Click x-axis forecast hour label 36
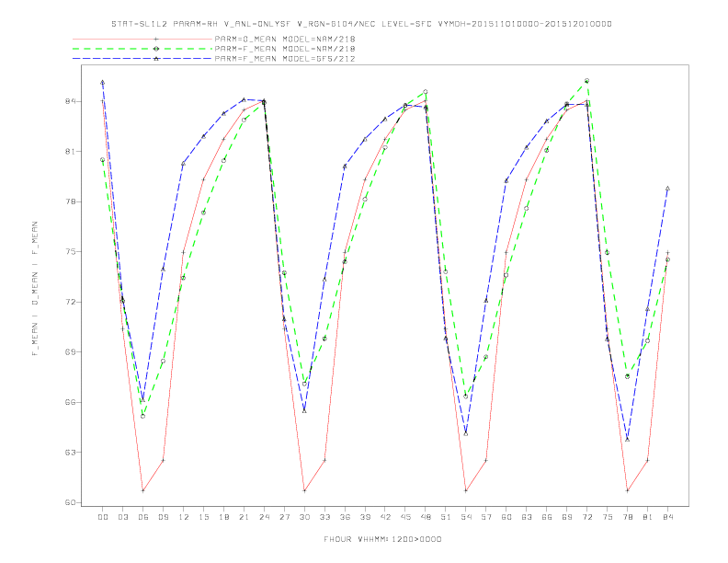 click(345, 517)
